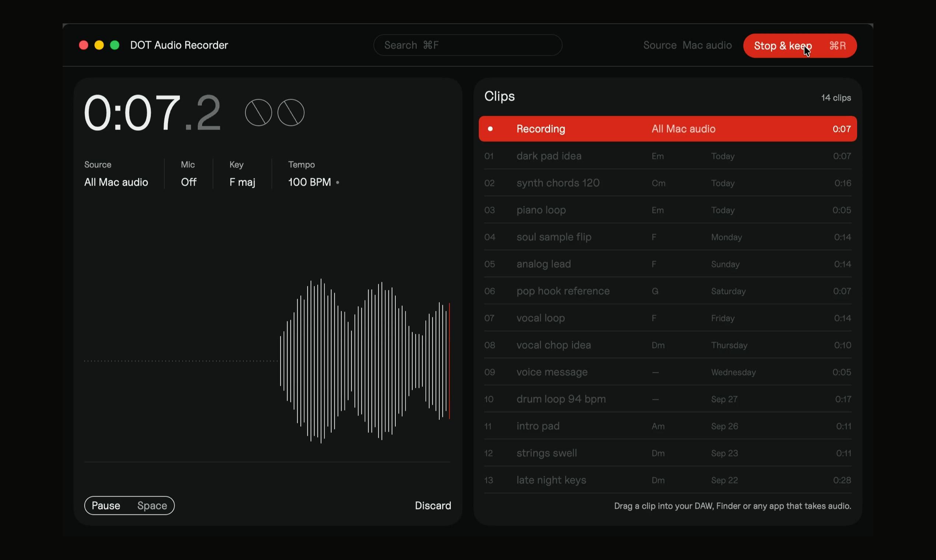The image size is (936, 560).
Task: Select clip 13 late night keys
Action: point(668,480)
